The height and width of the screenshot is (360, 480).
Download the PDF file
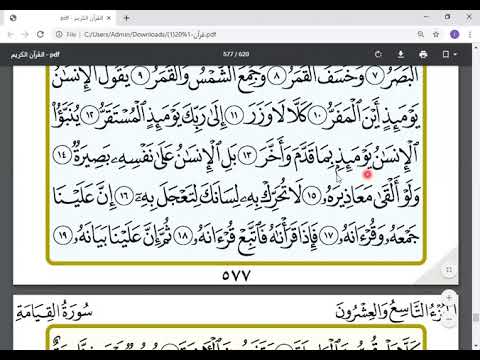tap(401, 54)
